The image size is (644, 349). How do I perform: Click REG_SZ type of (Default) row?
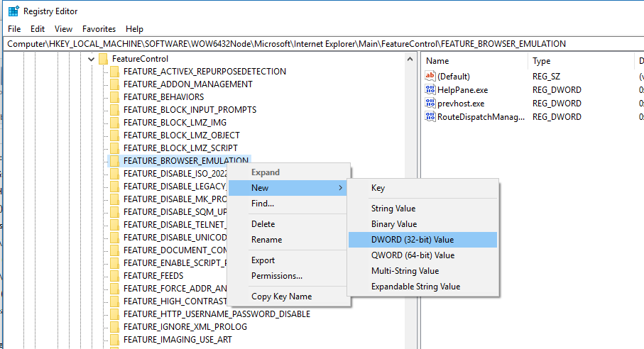[x=546, y=77]
